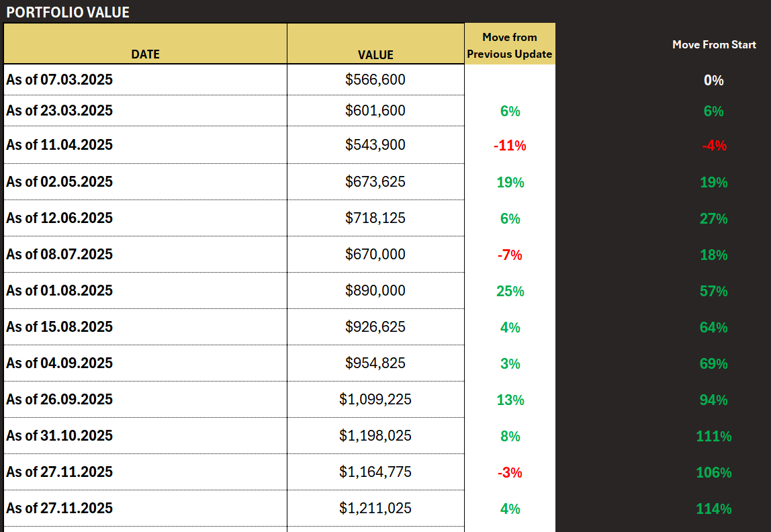Click the DATE column header
Screen dimensions: 771x532
coord(146,55)
